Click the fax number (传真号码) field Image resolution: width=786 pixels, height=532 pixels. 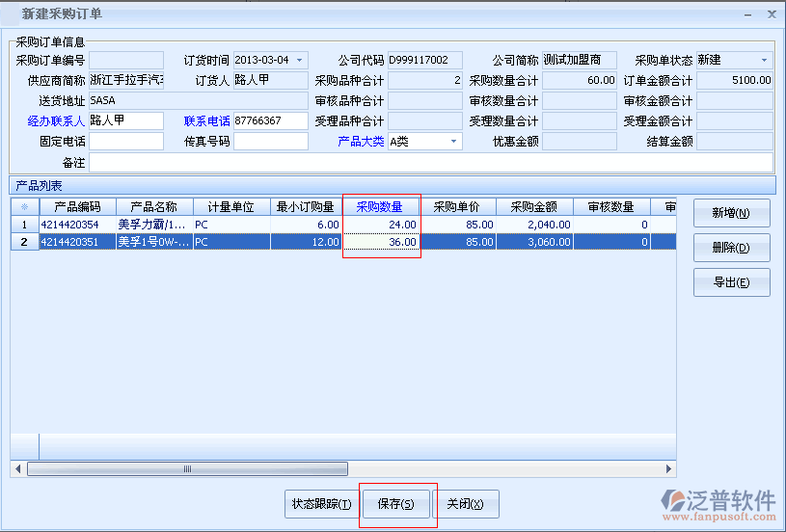[270, 142]
